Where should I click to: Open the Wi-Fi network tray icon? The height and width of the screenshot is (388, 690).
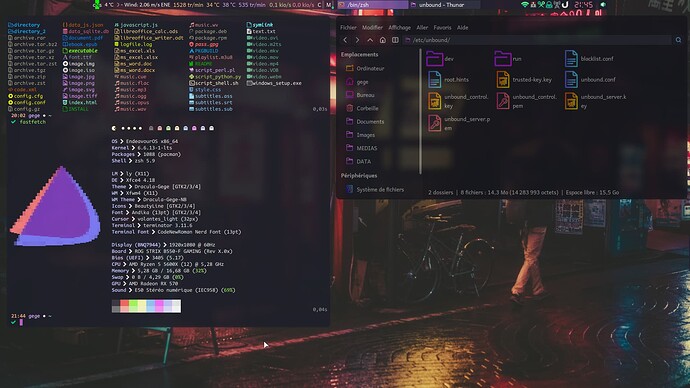(x=525, y=5)
